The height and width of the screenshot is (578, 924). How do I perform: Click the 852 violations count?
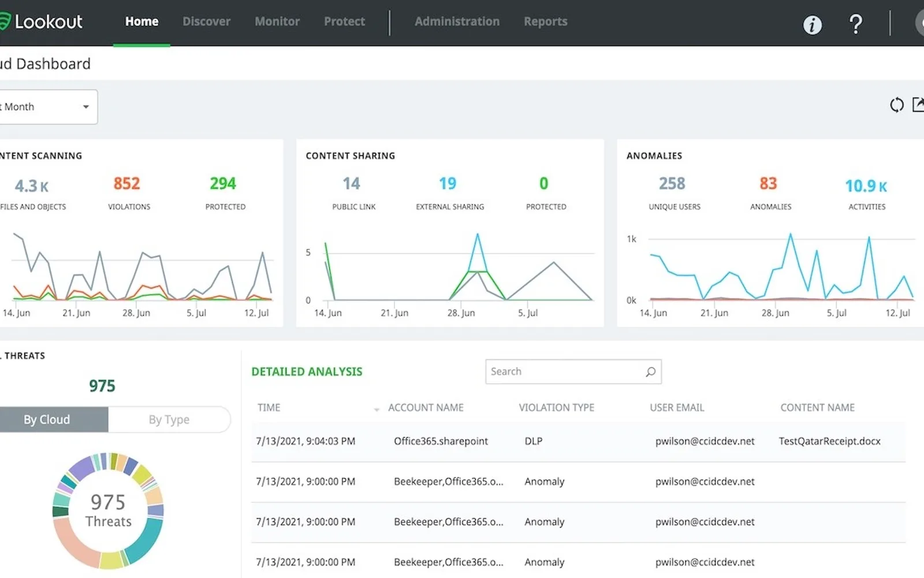click(x=126, y=184)
